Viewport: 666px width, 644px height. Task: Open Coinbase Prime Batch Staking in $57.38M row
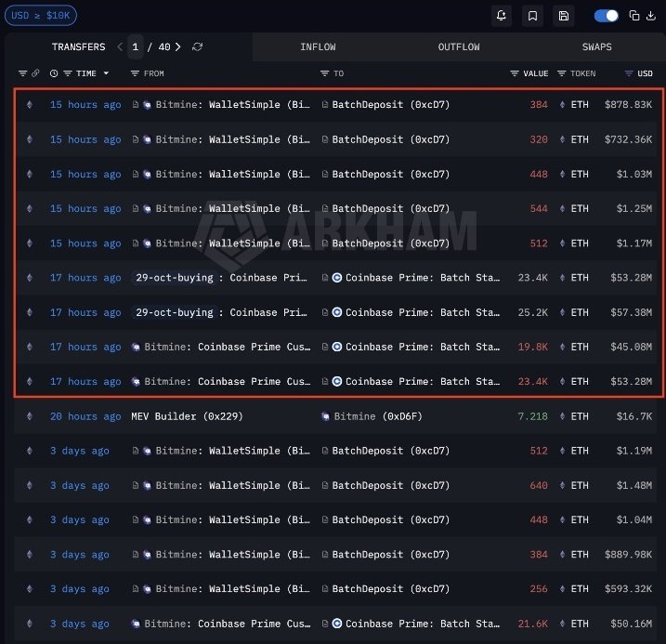click(423, 312)
